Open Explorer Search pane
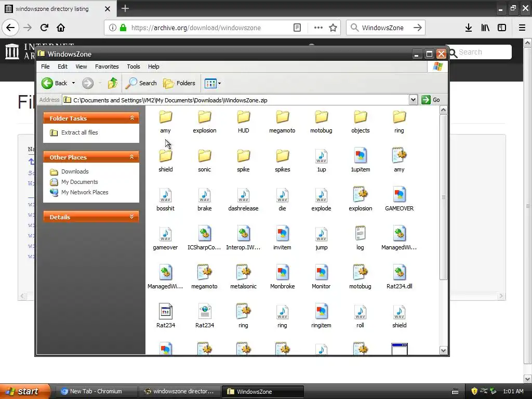Image resolution: width=532 pixels, height=399 pixels. coord(141,83)
